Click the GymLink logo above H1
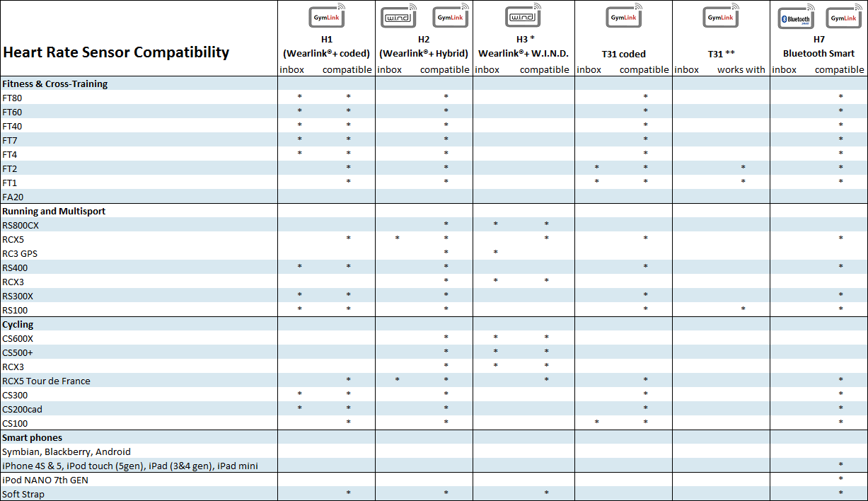Screen dimensions: 868x501 pos(326,16)
